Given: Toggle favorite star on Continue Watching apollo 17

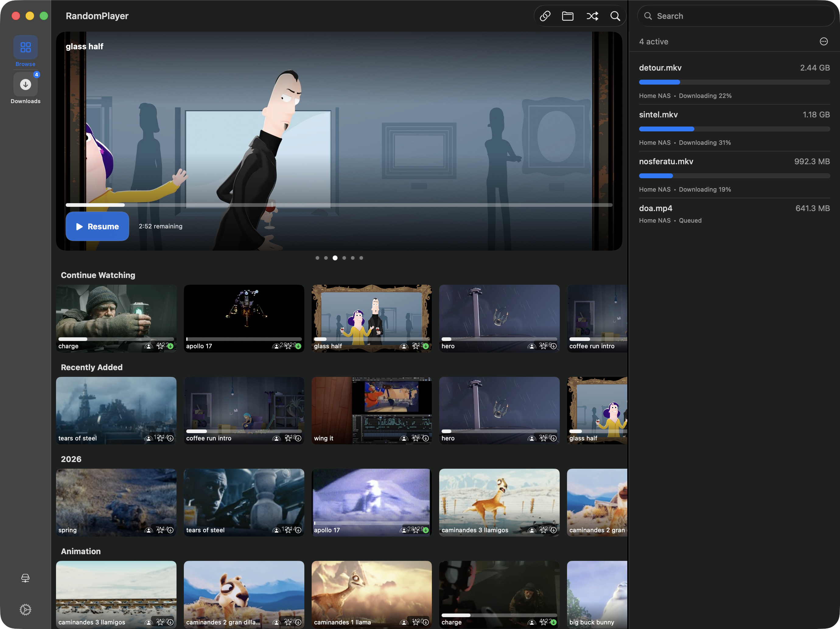Looking at the screenshot, I should pos(288,346).
